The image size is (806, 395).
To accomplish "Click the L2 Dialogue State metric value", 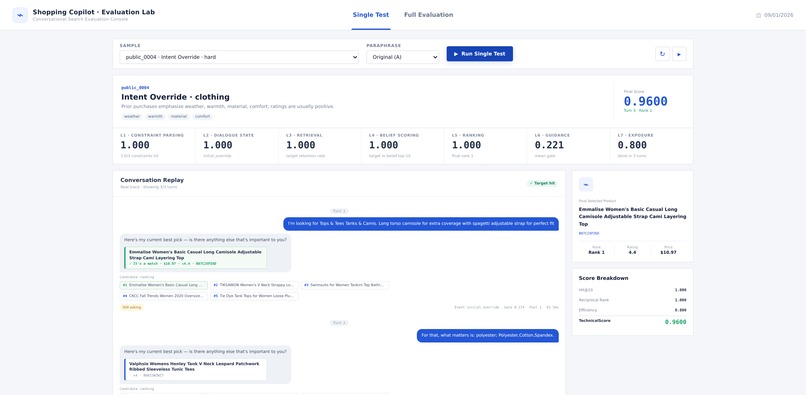I will [218, 146].
